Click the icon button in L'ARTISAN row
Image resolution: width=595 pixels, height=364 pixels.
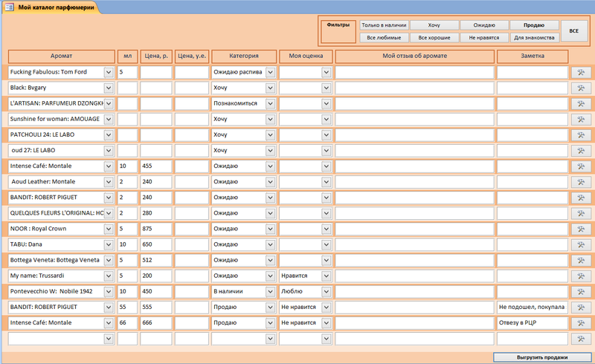point(581,103)
